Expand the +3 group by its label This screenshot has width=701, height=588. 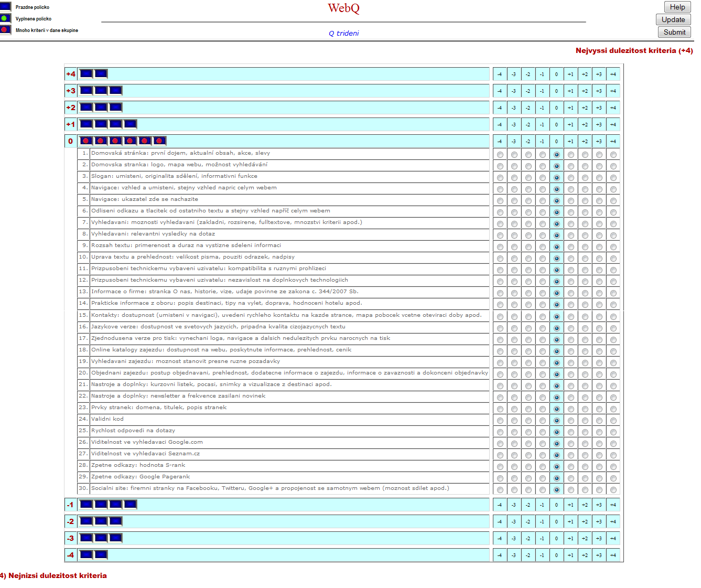pos(71,91)
